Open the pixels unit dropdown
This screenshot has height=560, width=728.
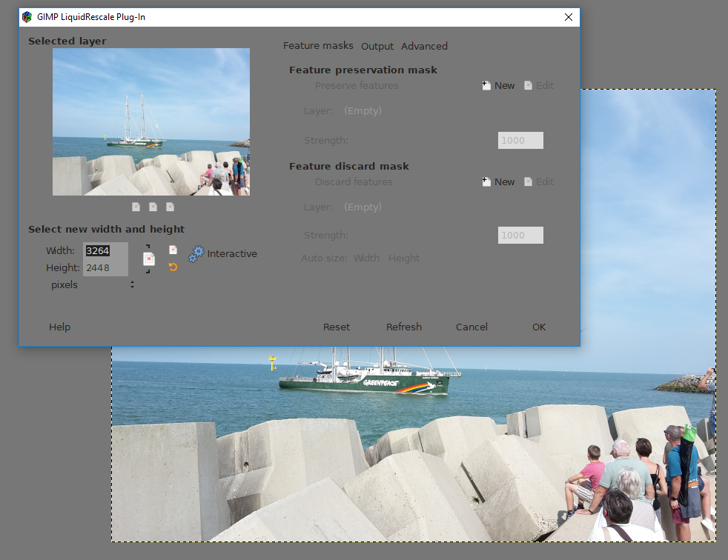[92, 284]
